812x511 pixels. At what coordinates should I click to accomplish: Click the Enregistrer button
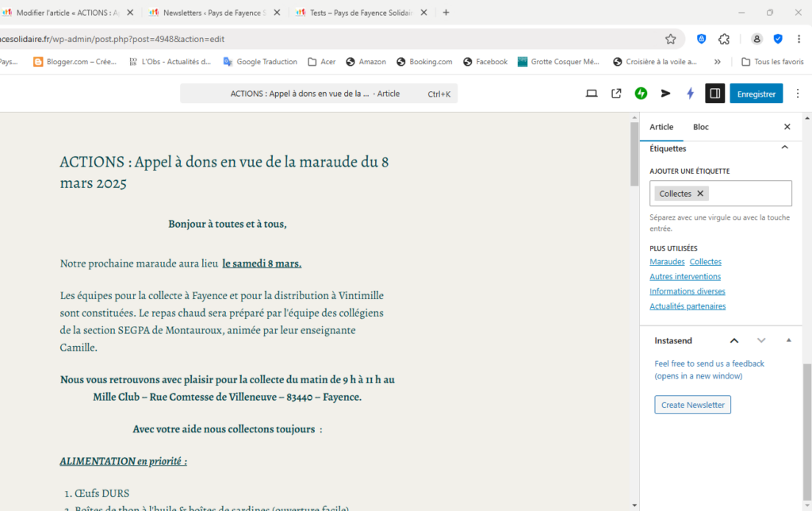[x=756, y=94]
